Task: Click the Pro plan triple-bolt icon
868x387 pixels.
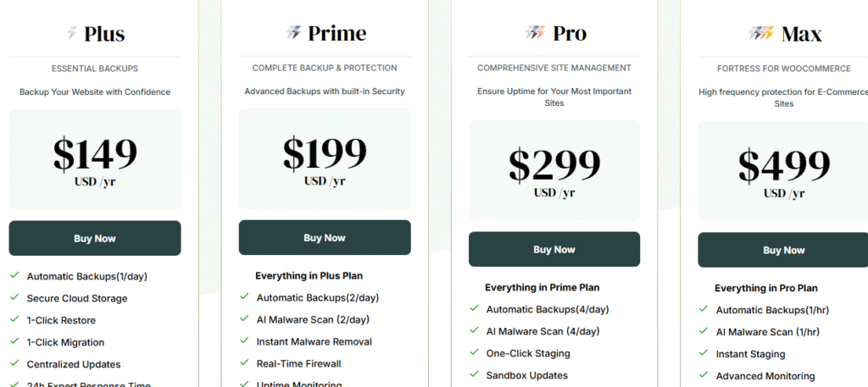Action: point(536,33)
